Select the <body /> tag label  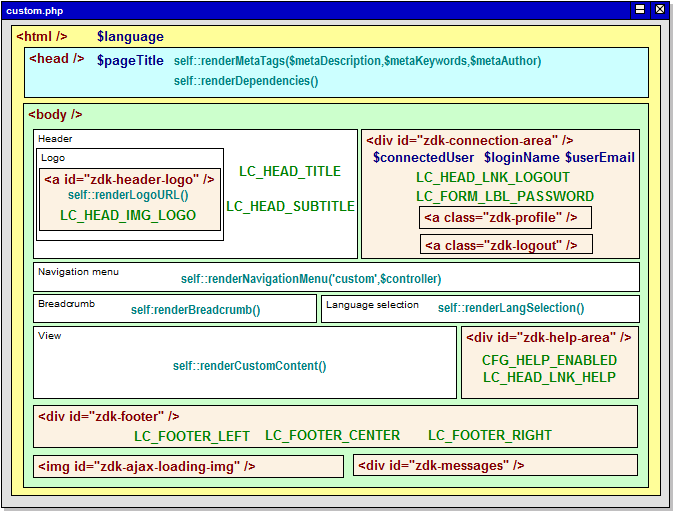tap(55, 115)
